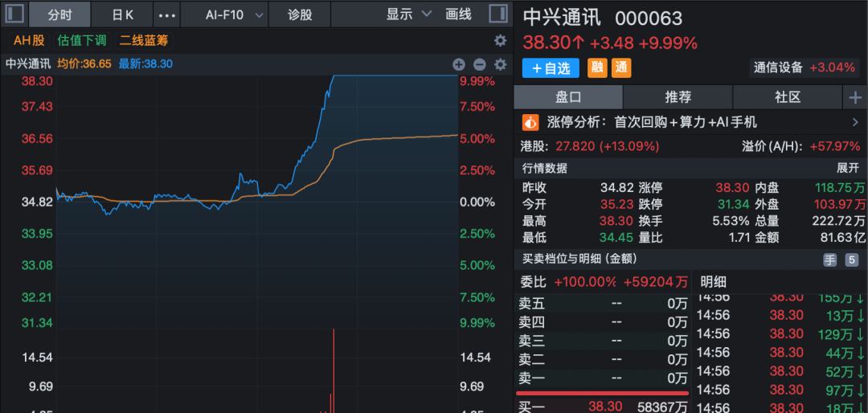Click the 溢价(A/H) +57.97% value
Image resolution: width=868 pixels, height=413 pixels.
(835, 146)
